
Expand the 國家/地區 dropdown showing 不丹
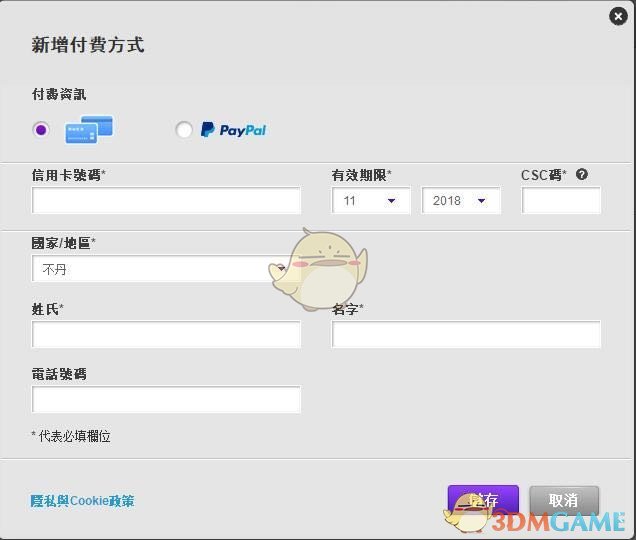point(155,270)
